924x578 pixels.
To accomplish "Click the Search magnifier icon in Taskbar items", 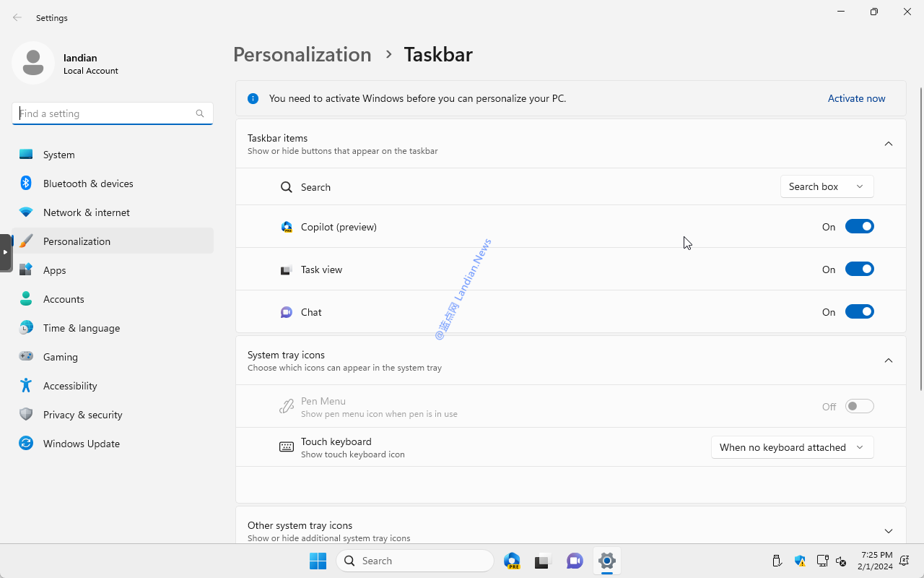I will coord(287,187).
